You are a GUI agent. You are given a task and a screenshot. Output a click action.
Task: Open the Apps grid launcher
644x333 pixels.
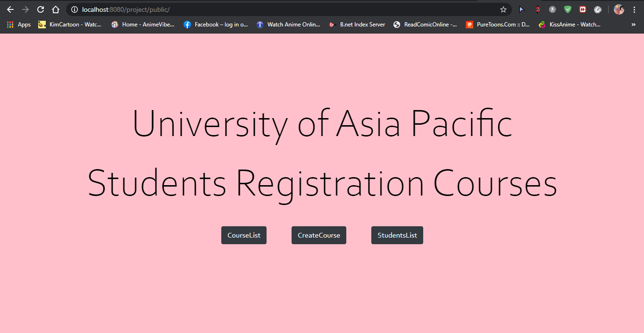9,24
